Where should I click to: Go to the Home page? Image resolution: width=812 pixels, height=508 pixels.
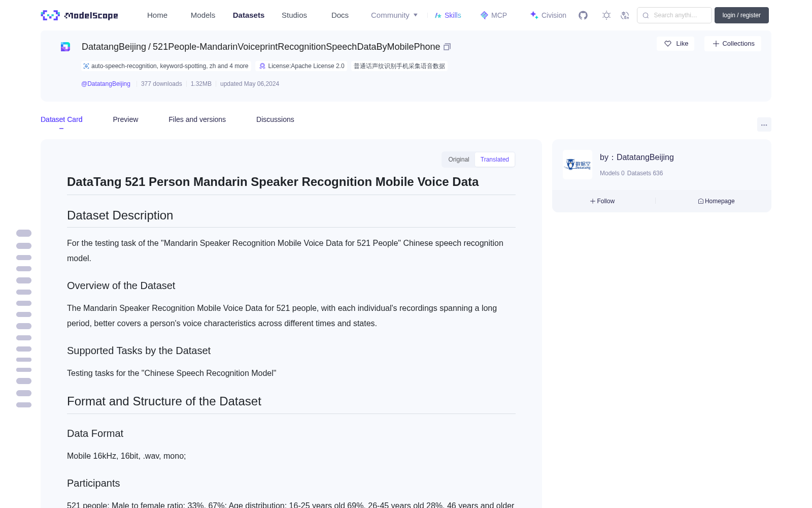pyautogui.click(x=157, y=15)
